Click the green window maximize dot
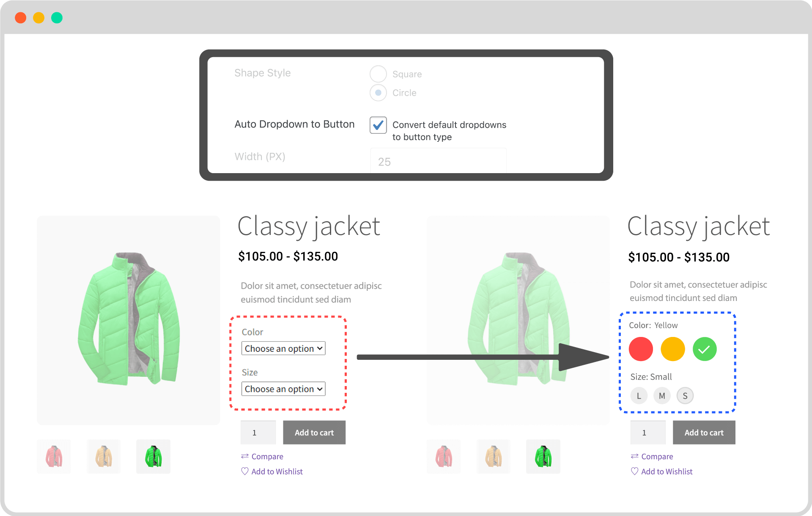The height and width of the screenshot is (516, 812). (57, 18)
